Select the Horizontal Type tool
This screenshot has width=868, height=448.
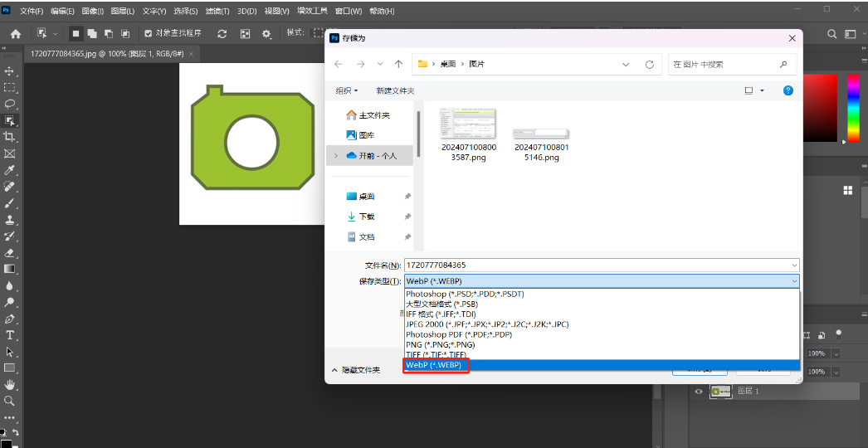point(10,335)
